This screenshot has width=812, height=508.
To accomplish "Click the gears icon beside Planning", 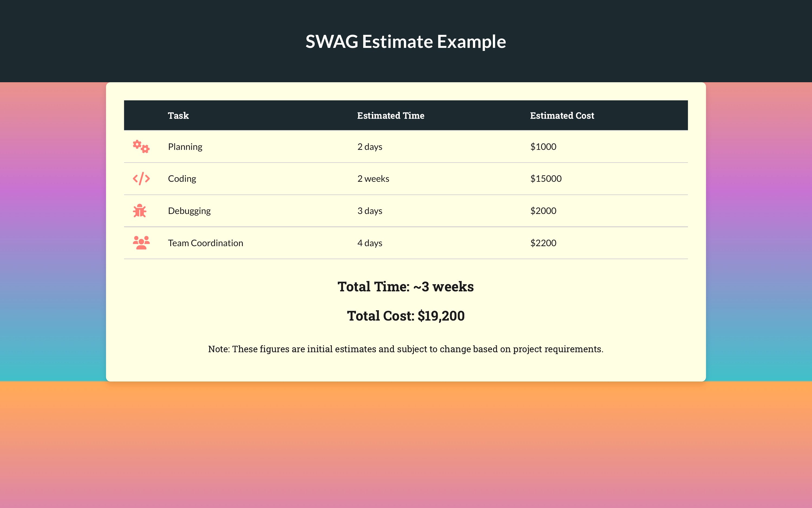I will pos(141,147).
